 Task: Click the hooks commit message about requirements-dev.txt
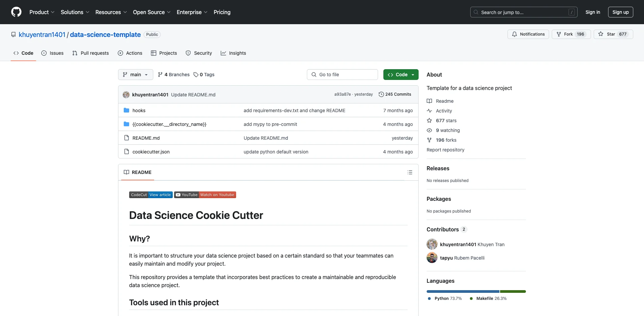pyautogui.click(x=294, y=110)
